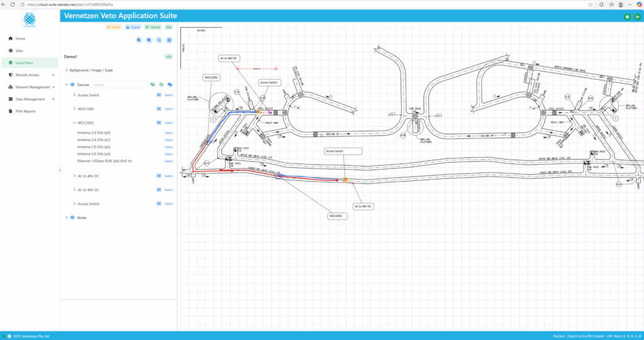Image resolution: width=644 pixels, height=340 pixels.
Task: Expand the Data Management menu chevron
Action: pyautogui.click(x=53, y=99)
